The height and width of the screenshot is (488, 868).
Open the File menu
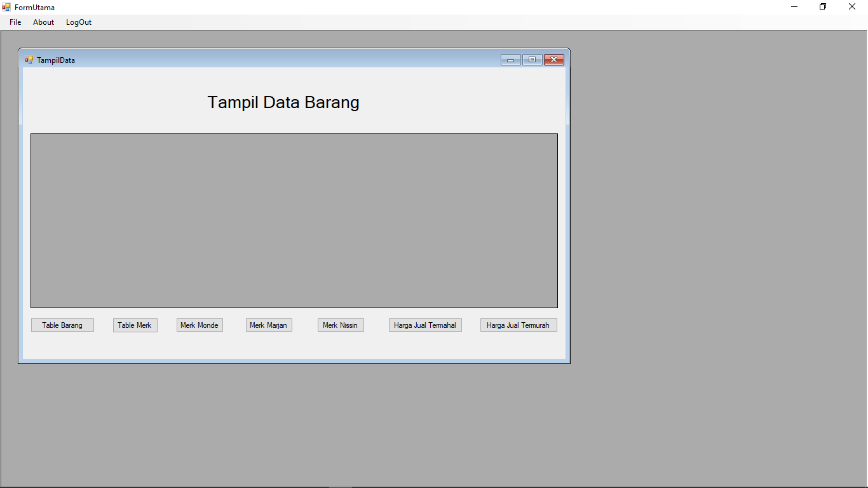tap(15, 22)
